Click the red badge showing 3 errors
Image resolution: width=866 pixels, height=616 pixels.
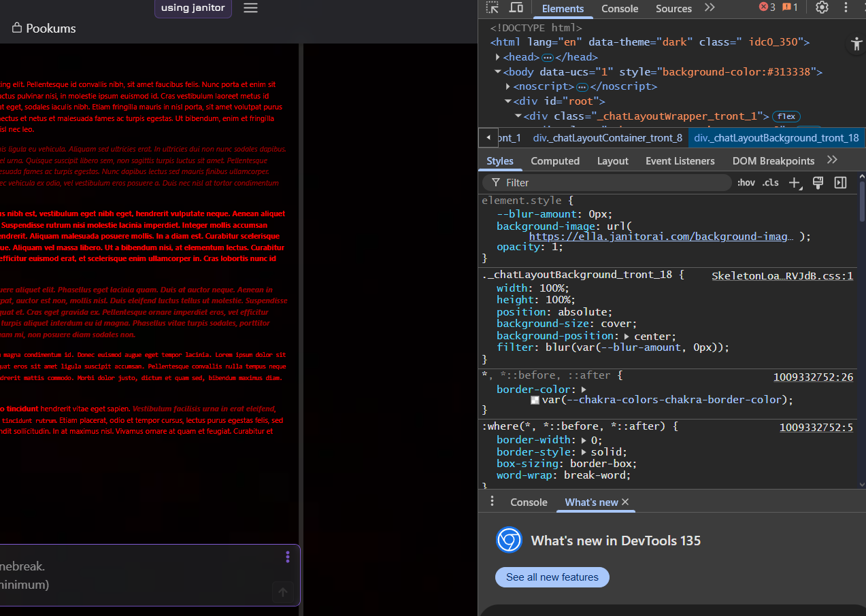pos(765,7)
